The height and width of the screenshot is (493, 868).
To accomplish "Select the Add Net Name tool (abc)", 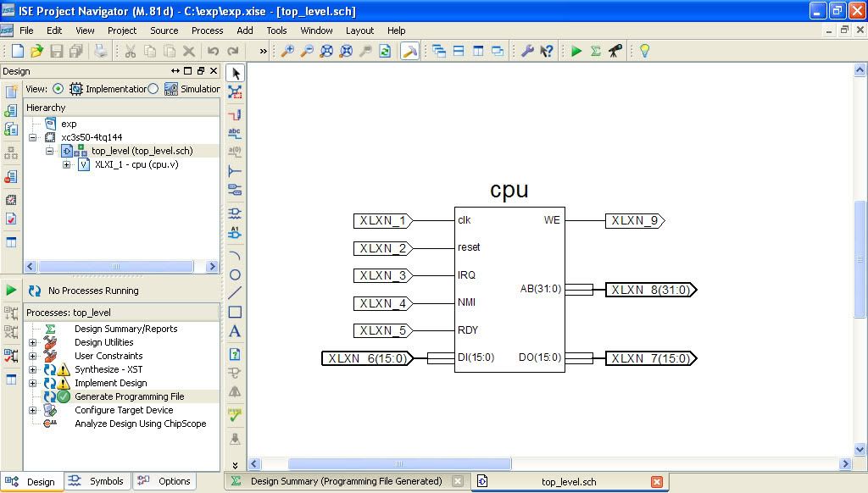I will pos(235,133).
